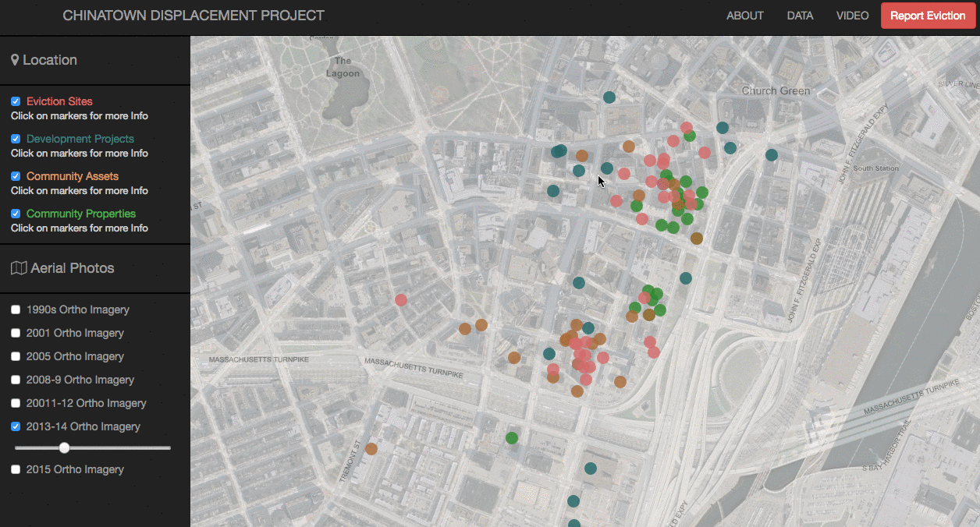Open topmost brown asset marker in upper cluster
980x527 pixels.
coord(629,147)
